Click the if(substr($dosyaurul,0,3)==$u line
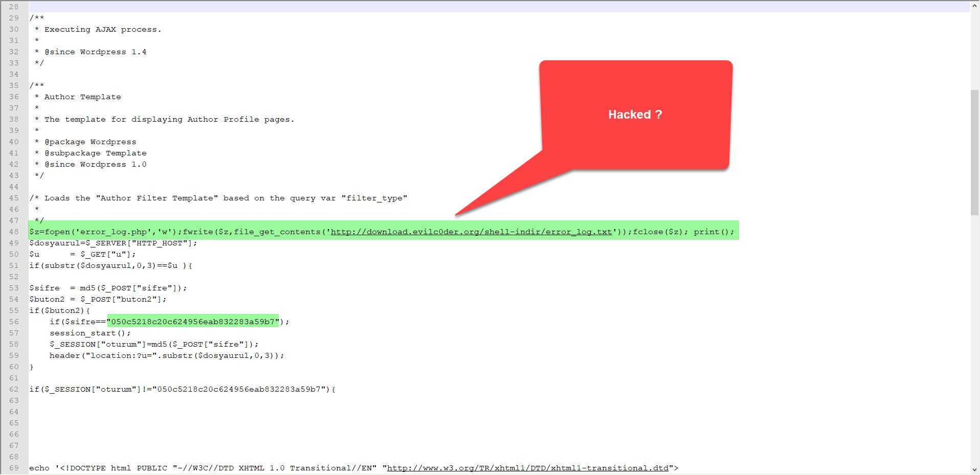This screenshot has width=980, height=475. tap(110, 265)
